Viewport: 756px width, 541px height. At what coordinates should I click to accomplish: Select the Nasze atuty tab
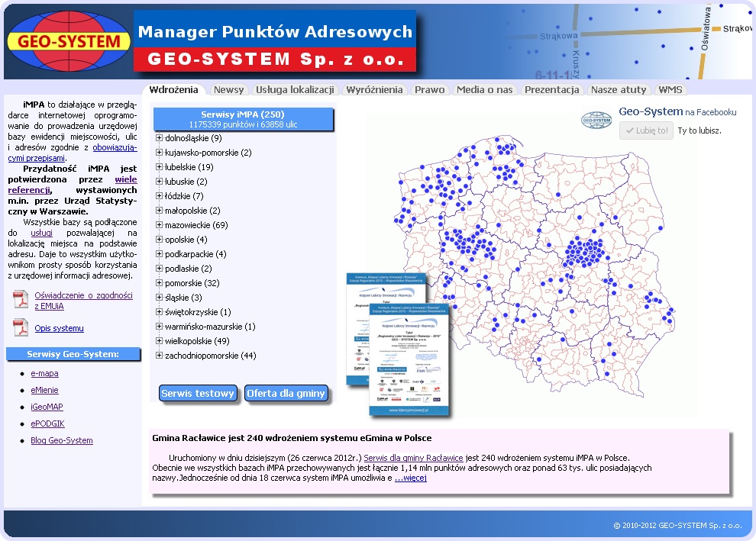tap(619, 89)
